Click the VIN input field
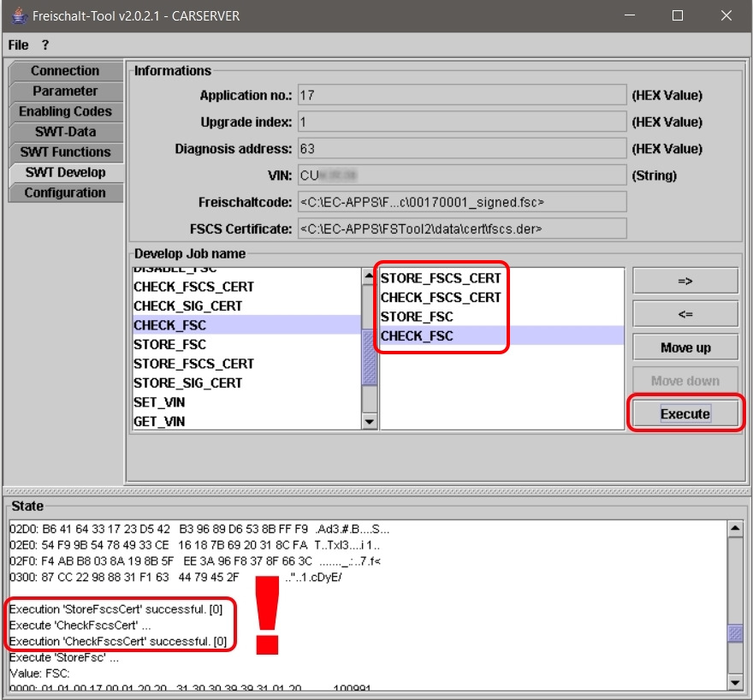753x700 pixels. 462,175
